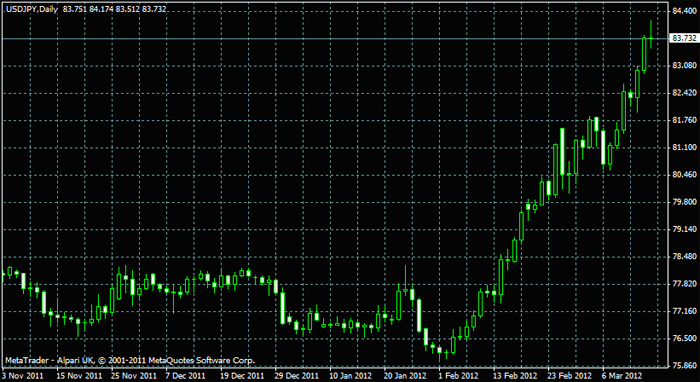Select the 13 Feb 2012 date marker
Viewport: 700px width, 382px height.
click(514, 375)
